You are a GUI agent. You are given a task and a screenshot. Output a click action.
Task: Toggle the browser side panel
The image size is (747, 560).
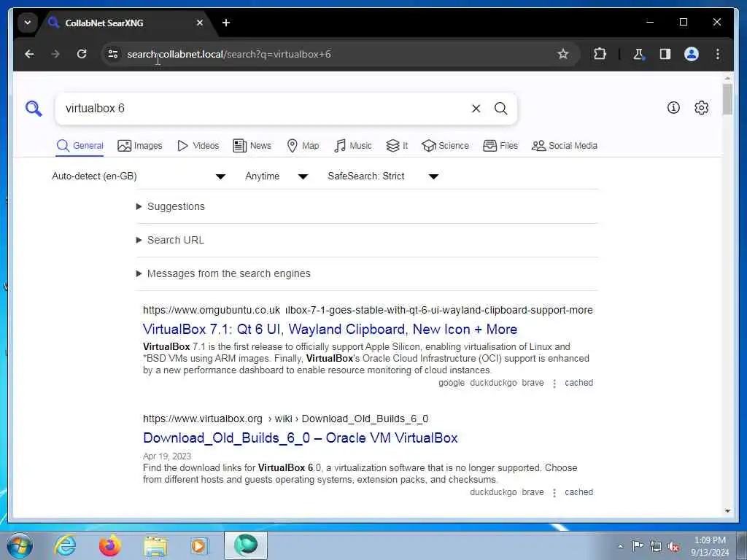pyautogui.click(x=665, y=54)
